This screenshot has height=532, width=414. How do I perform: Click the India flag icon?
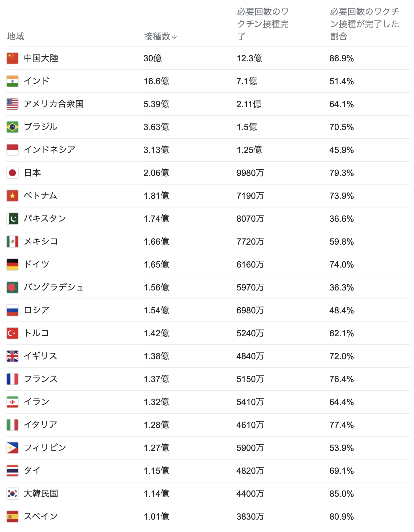12,81
